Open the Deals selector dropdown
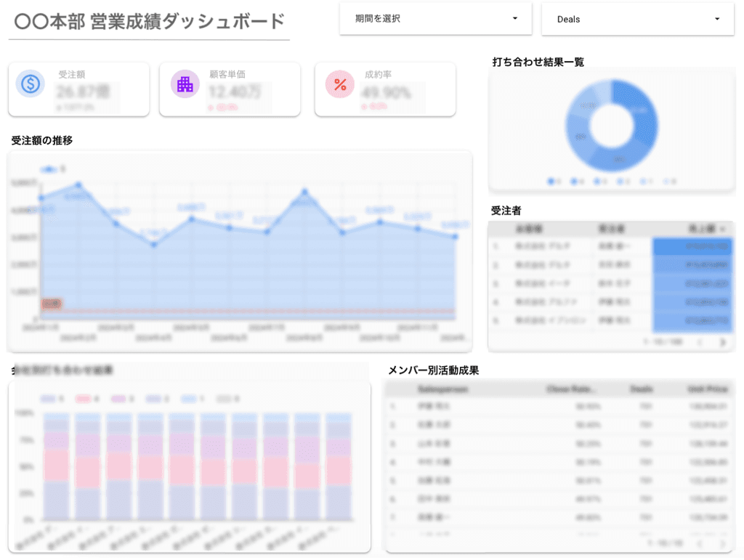 tap(637, 19)
